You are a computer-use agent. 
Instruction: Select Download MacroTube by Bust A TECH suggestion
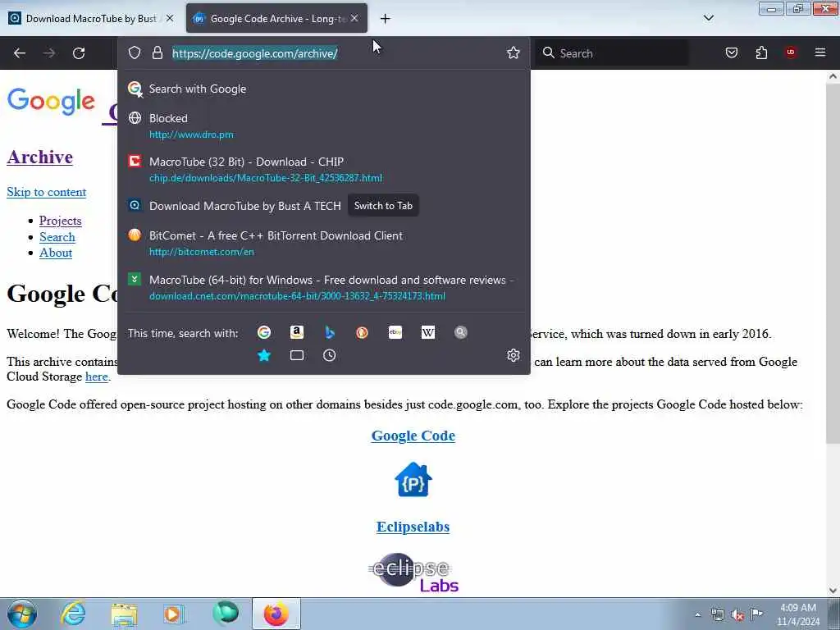[323, 206]
